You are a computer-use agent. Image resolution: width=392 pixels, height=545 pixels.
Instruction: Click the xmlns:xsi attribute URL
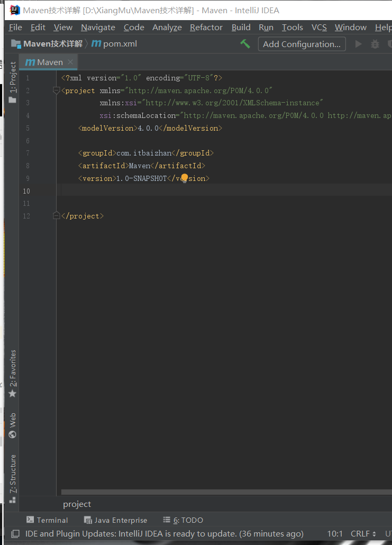tap(232, 103)
